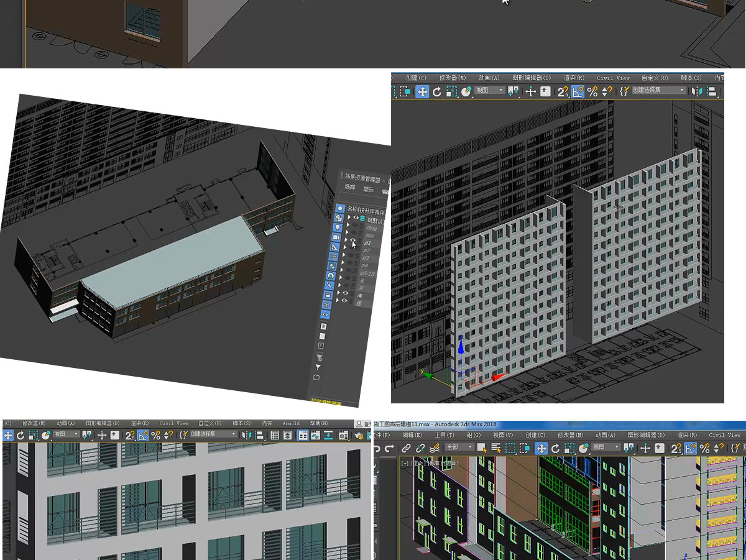This screenshot has width=746, height=560.
Task: Open the Scene Explorer icon in the balcony window
Action: click(x=275, y=435)
